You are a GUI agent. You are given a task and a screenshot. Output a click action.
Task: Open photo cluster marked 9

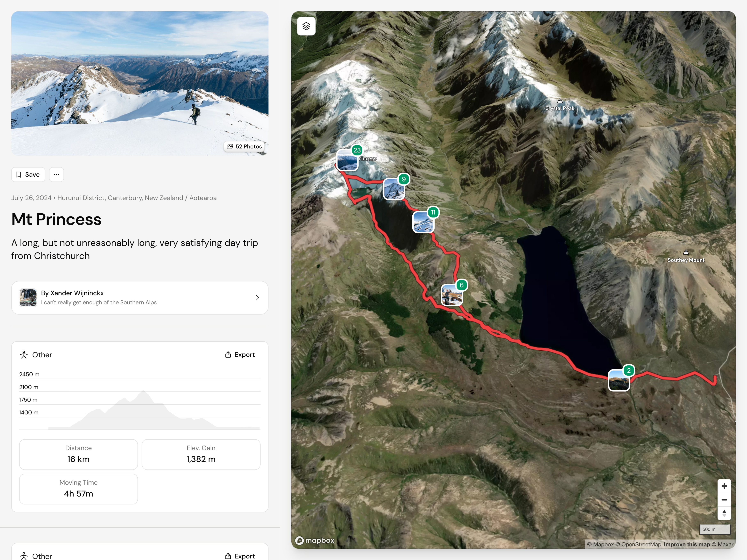[394, 189]
